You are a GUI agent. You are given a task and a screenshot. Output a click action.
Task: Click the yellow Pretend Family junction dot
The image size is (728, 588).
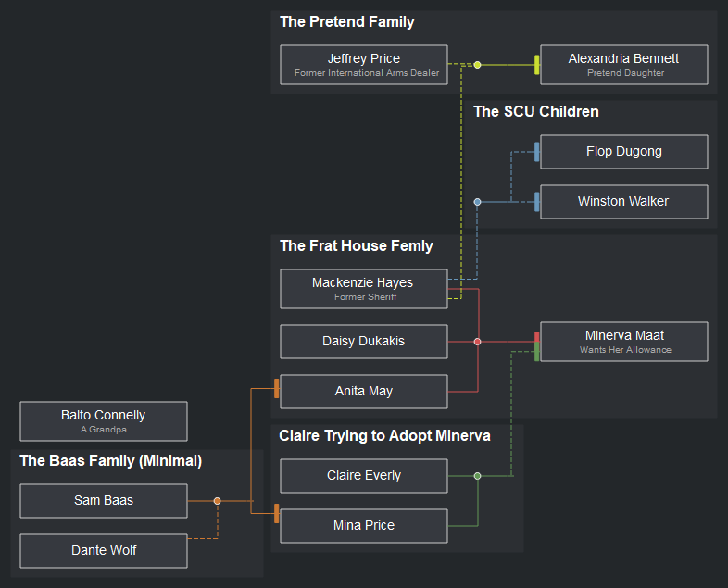478,65
